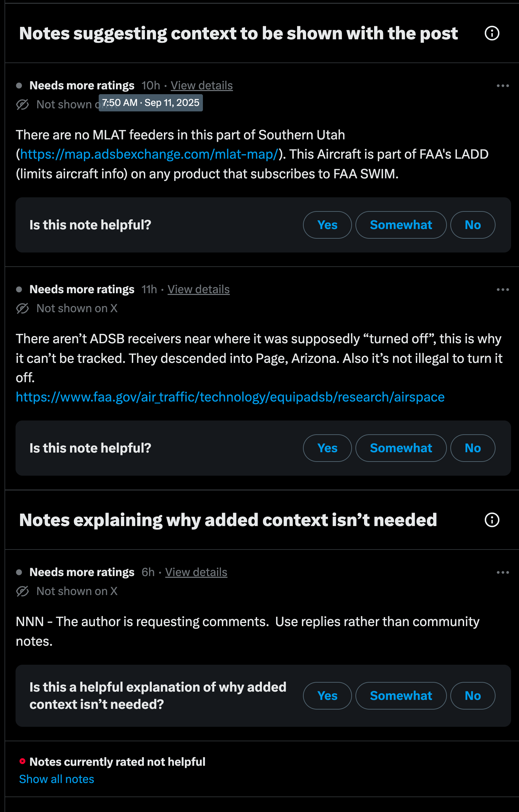Click crossed-eye icon on MLAT feeders note
This screenshot has height=812, width=519.
22,105
